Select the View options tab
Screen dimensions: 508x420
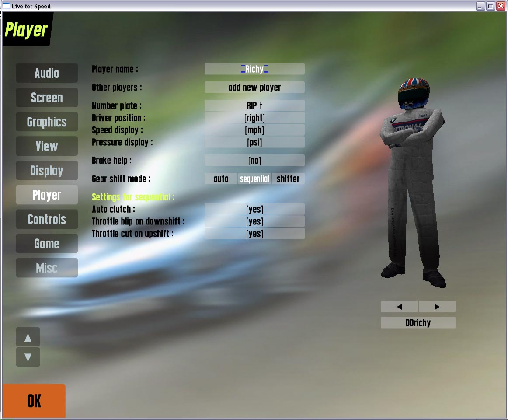(47, 146)
